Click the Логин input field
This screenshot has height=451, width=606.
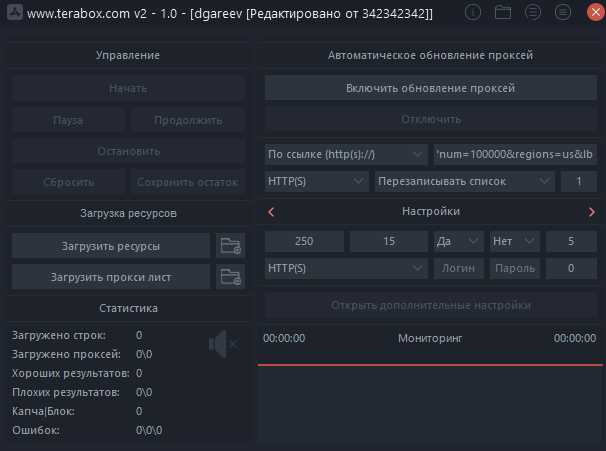[459, 268]
